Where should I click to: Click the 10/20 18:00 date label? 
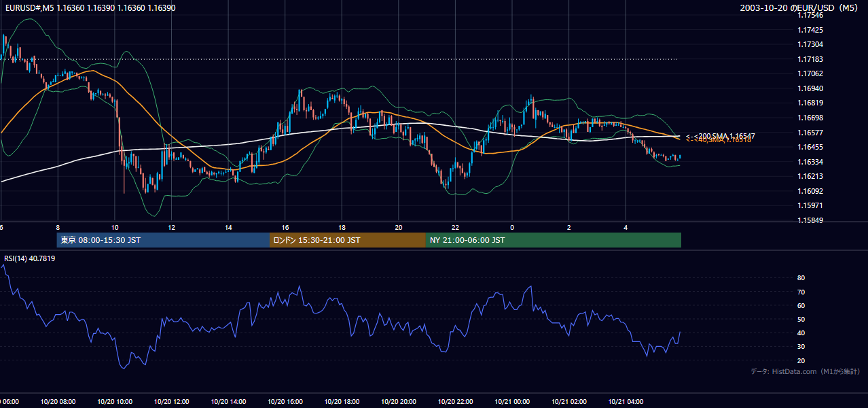tap(342, 402)
